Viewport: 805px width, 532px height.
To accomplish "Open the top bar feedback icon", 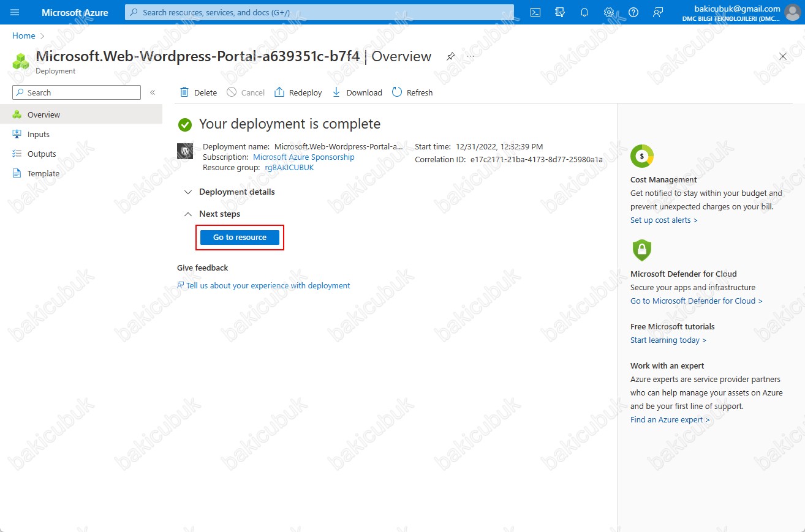I will [x=658, y=12].
